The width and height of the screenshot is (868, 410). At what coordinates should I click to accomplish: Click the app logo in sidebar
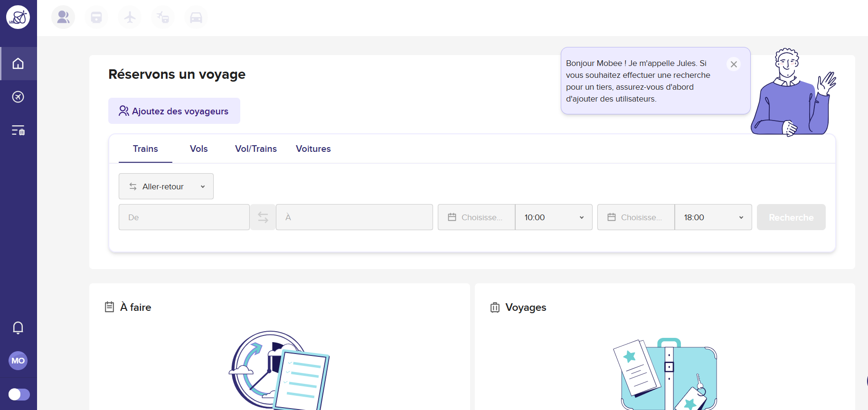tap(18, 17)
